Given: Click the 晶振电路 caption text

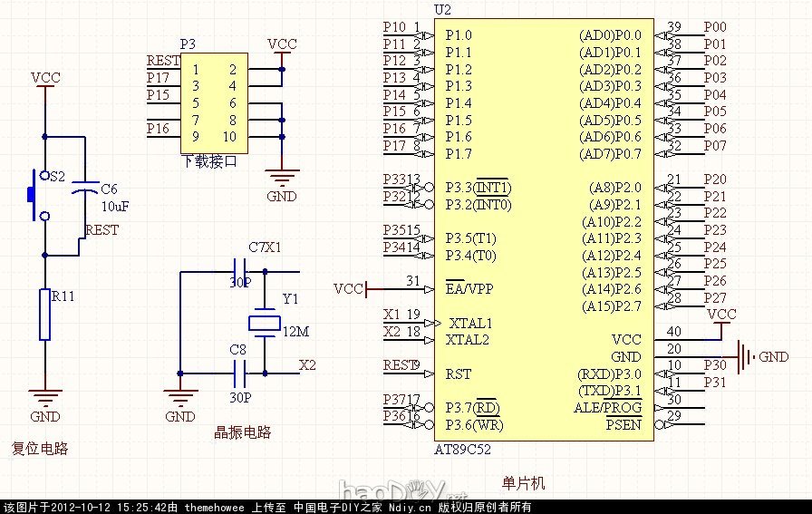Looking at the screenshot, I should [242, 432].
